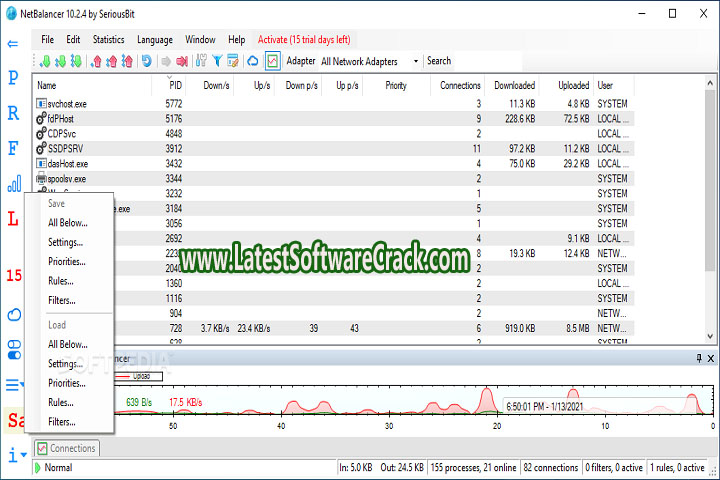Choose Settings... under Save
The image size is (720, 480).
pos(65,243)
